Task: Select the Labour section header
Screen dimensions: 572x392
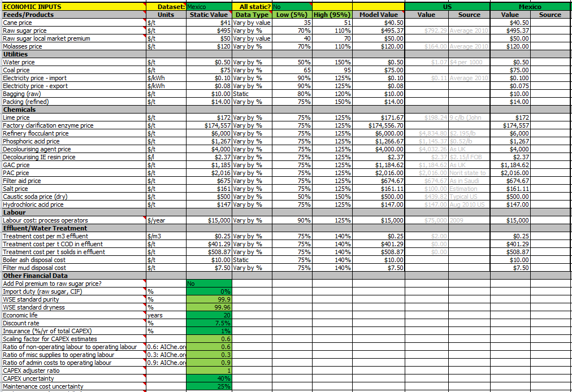Action: (x=74, y=212)
